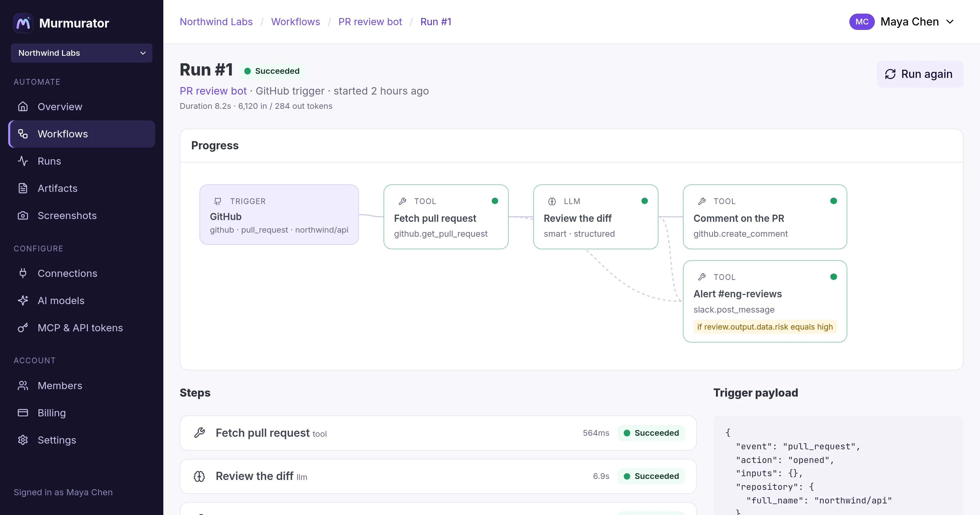Screen dimensions: 980x515
Task: Click the Murmurator logo icon
Action: 23,23
